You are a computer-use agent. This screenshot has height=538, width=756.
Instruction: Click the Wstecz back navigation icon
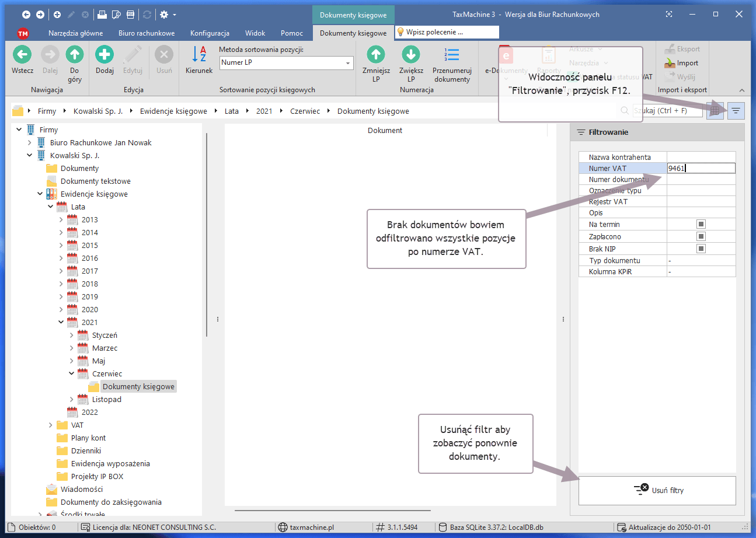pyautogui.click(x=22, y=55)
